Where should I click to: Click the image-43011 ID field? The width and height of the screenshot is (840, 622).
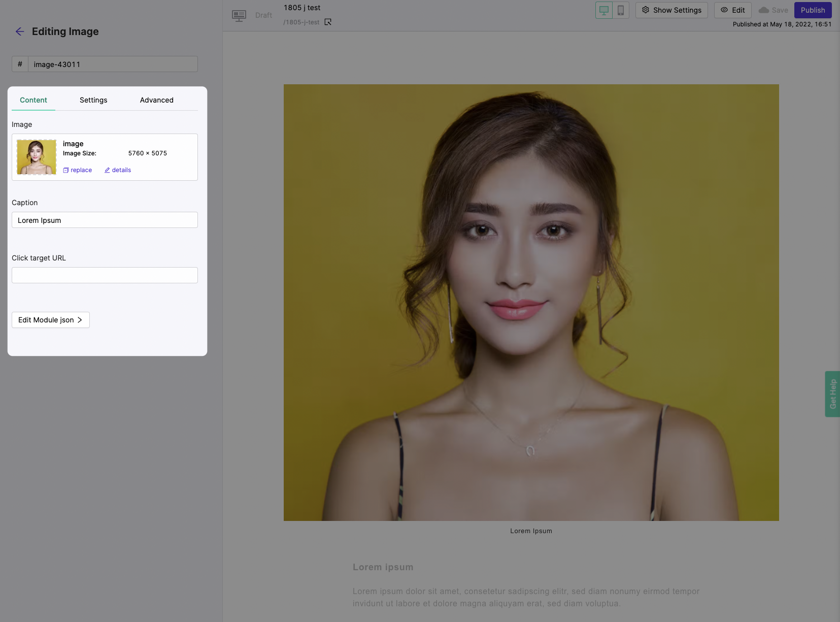tap(112, 64)
